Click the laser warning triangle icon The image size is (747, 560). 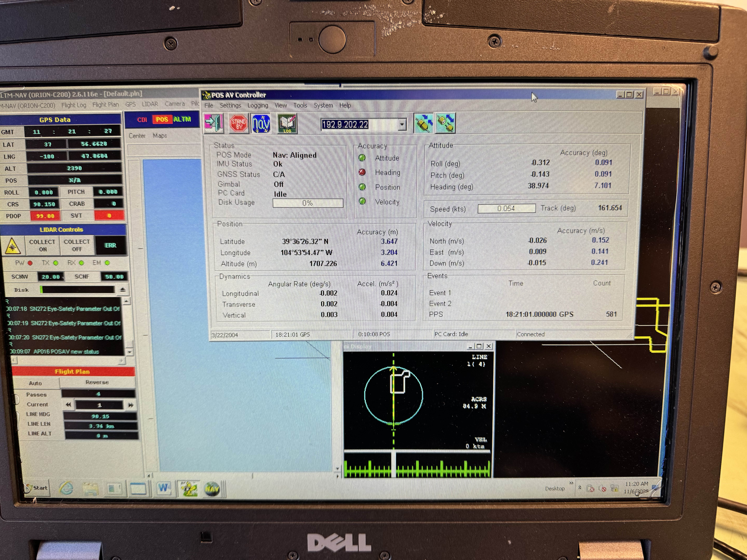point(13,246)
